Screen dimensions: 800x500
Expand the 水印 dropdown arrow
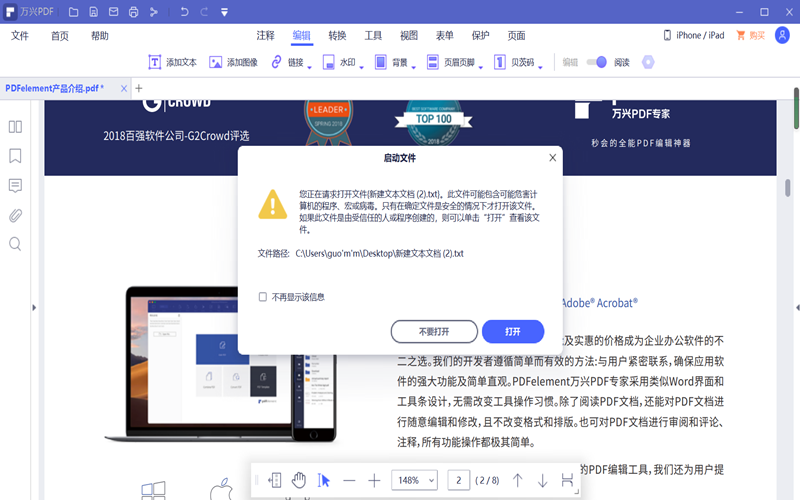point(364,67)
